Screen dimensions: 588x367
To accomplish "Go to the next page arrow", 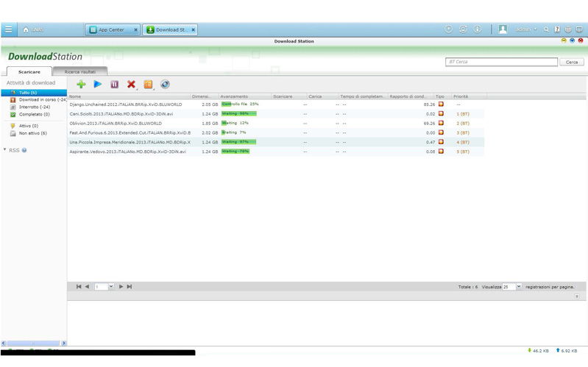I will tap(121, 287).
